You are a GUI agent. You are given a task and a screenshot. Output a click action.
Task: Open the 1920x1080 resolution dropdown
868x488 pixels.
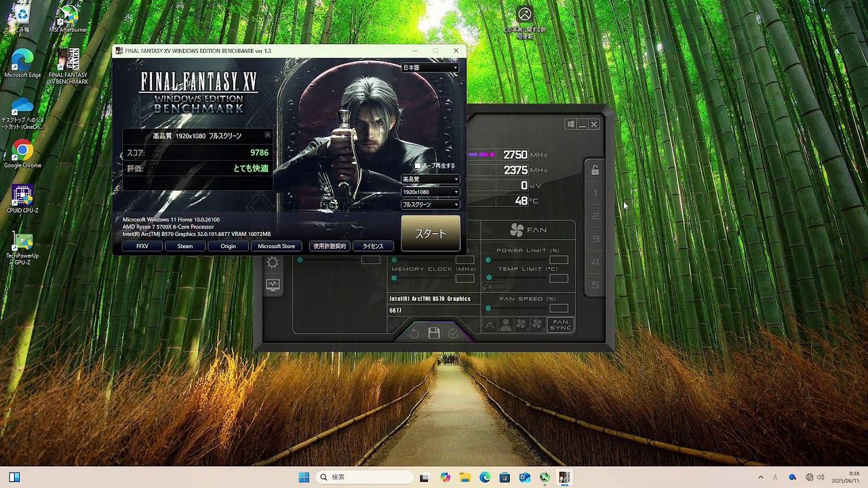[431, 192]
